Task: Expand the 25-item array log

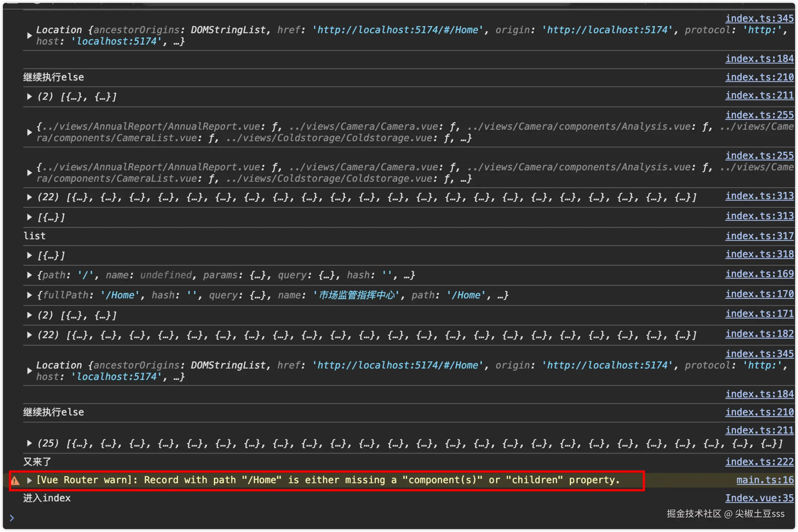Action: (29, 443)
